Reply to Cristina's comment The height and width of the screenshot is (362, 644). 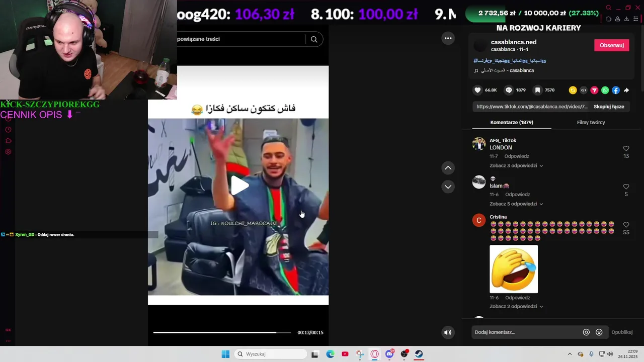point(518,298)
